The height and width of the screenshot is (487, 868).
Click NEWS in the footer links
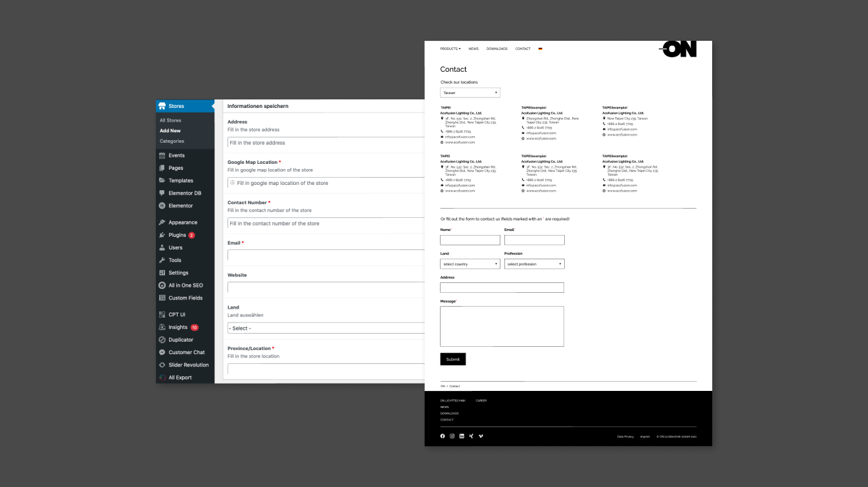(445, 407)
